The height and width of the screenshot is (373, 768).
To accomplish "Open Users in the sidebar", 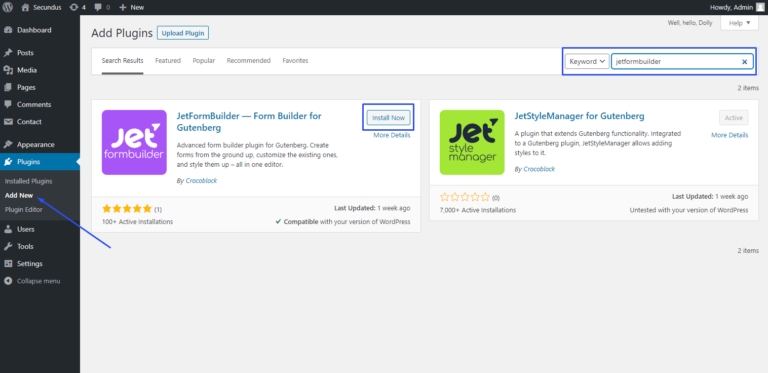I will (25, 229).
